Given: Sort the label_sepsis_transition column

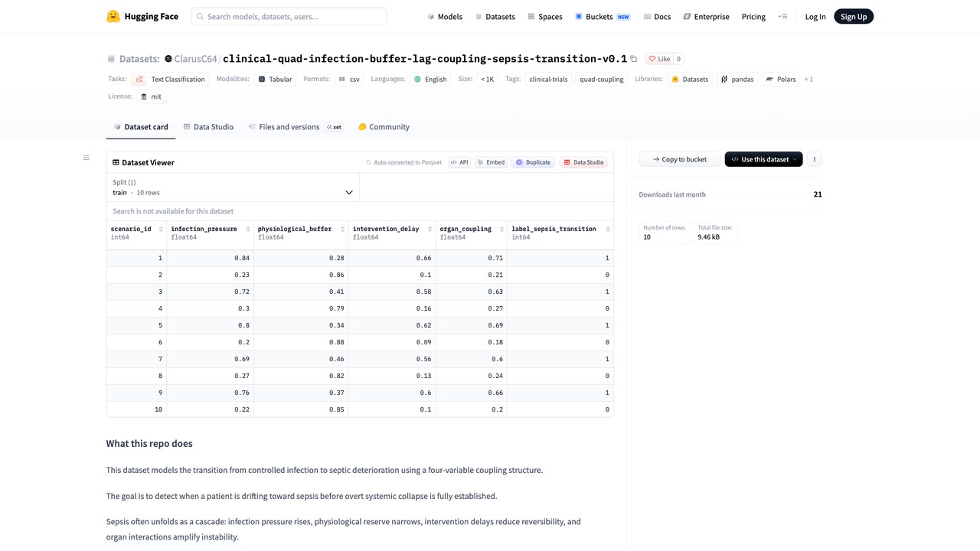Looking at the screenshot, I should coord(608,229).
